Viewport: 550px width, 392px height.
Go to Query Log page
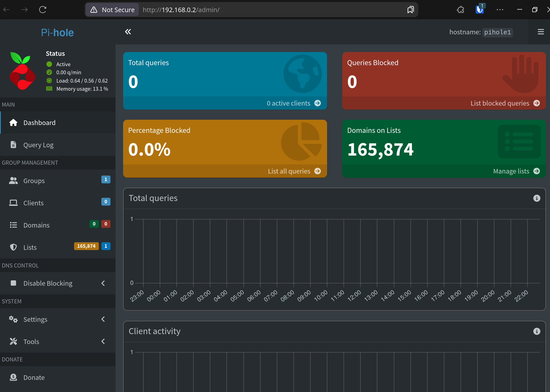pos(38,145)
